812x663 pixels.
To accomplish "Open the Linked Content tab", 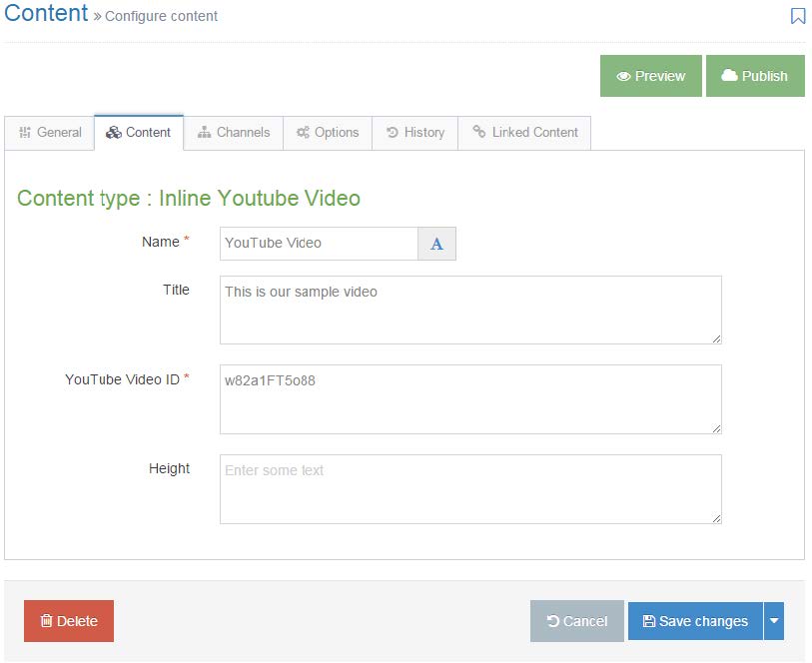I will [x=524, y=133].
